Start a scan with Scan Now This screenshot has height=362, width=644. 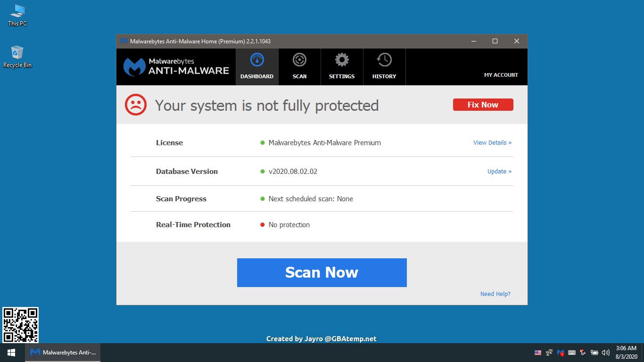click(322, 272)
